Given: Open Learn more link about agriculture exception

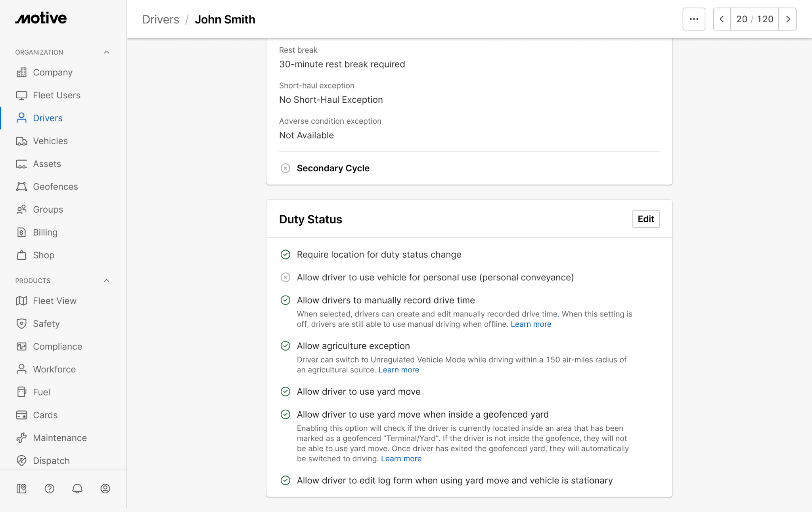Looking at the screenshot, I should [x=399, y=370].
